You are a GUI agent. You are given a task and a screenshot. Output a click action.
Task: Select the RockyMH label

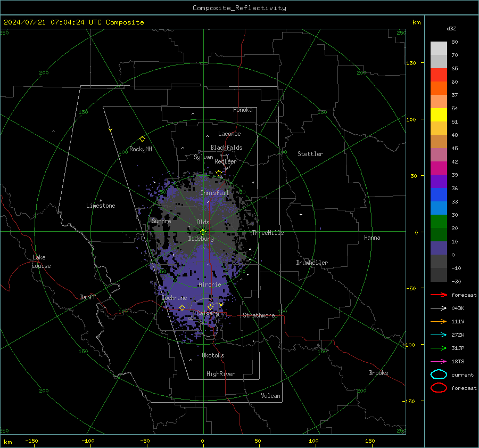141,149
